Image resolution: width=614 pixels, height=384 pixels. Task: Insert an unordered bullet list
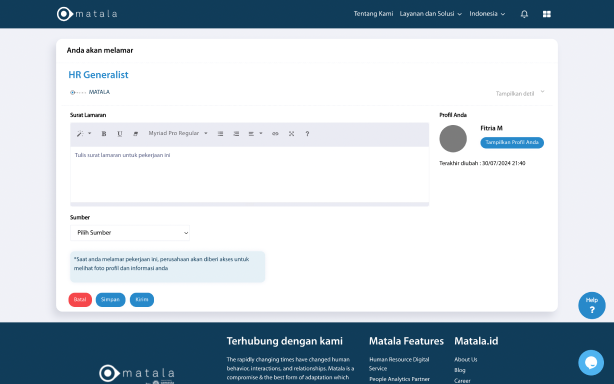pos(220,133)
